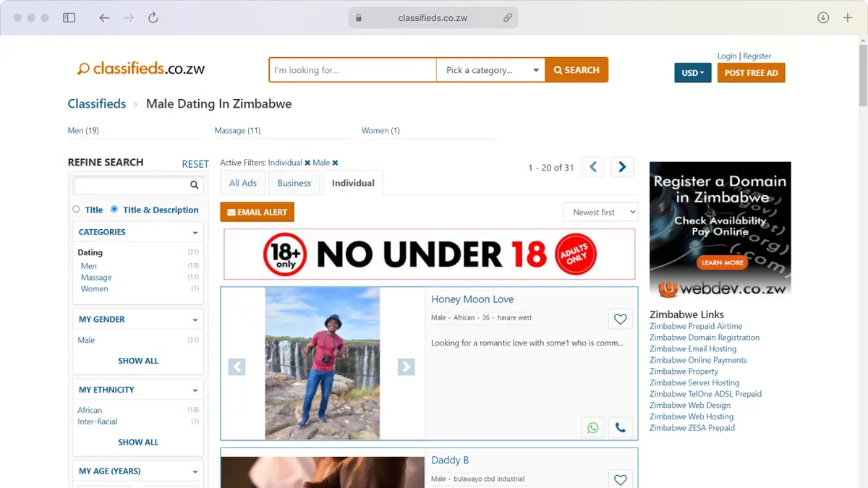Image resolution: width=868 pixels, height=488 pixels.
Task: Click the magnifier icon in Refine Search box
Action: tap(194, 185)
